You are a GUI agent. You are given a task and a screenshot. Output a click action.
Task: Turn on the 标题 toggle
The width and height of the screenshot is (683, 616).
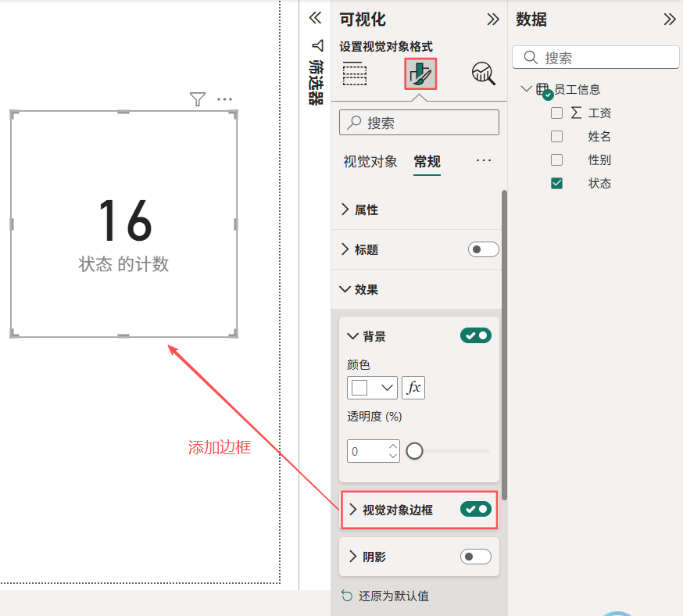[483, 249]
